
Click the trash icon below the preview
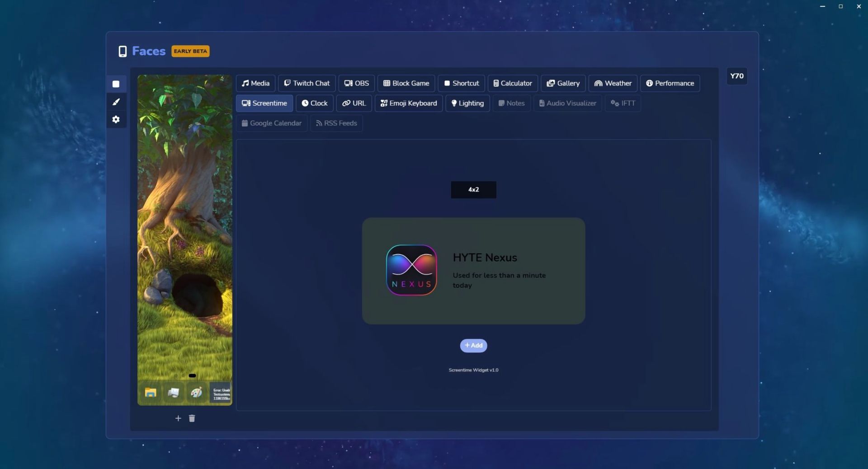[x=192, y=418]
